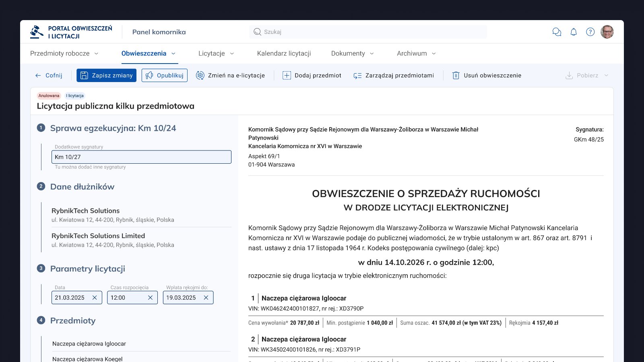Image resolution: width=644 pixels, height=362 pixels.
Task: Open the notifications bell
Action: coord(574,32)
